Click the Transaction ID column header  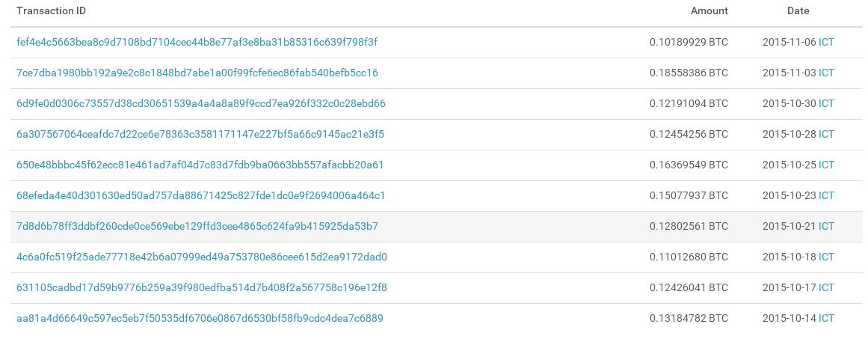(x=51, y=11)
